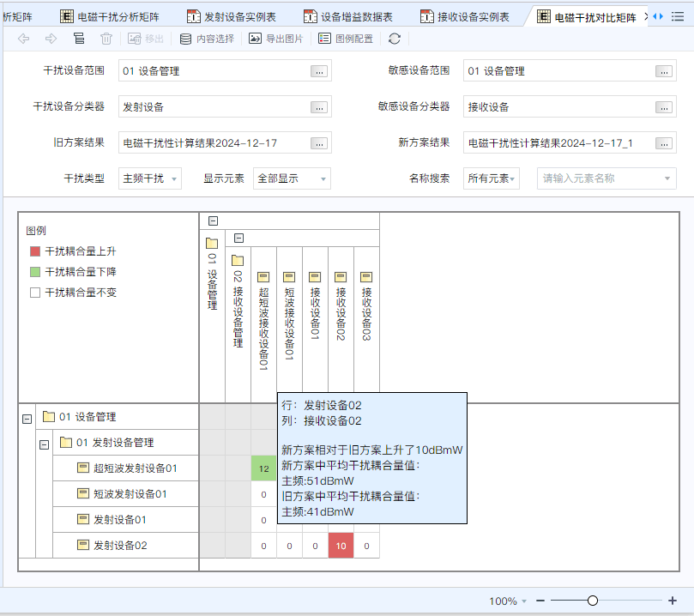
Task: Click the red cell with value 10
Action: pyautogui.click(x=341, y=546)
